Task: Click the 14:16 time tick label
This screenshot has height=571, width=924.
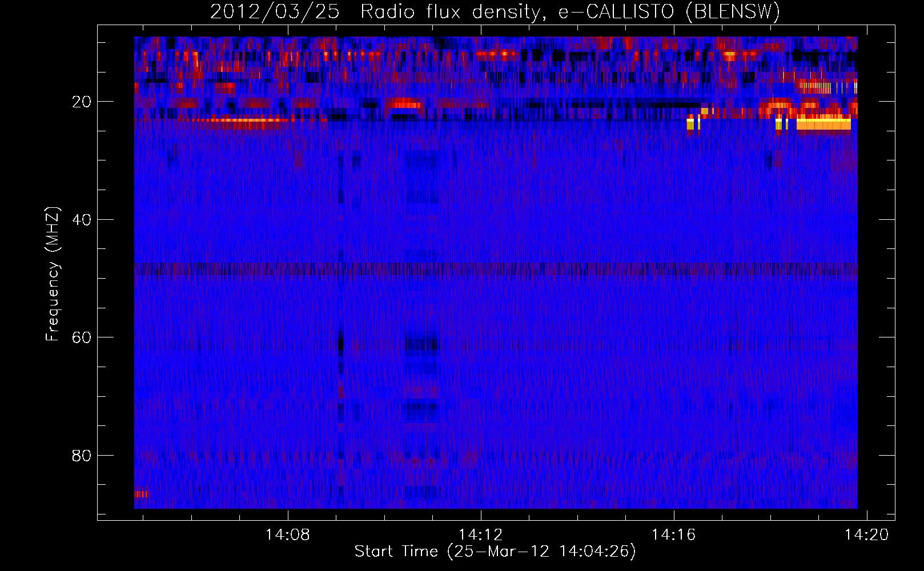Action: (x=674, y=534)
